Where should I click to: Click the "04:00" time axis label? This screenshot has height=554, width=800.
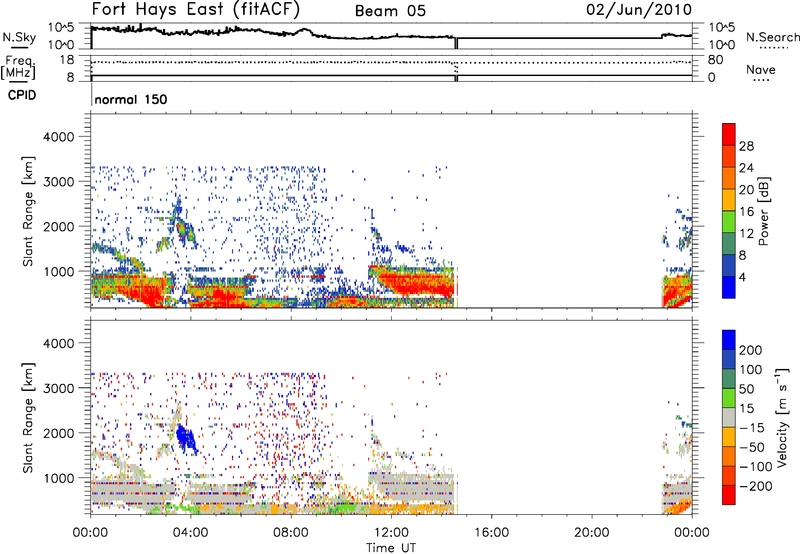coord(190,533)
